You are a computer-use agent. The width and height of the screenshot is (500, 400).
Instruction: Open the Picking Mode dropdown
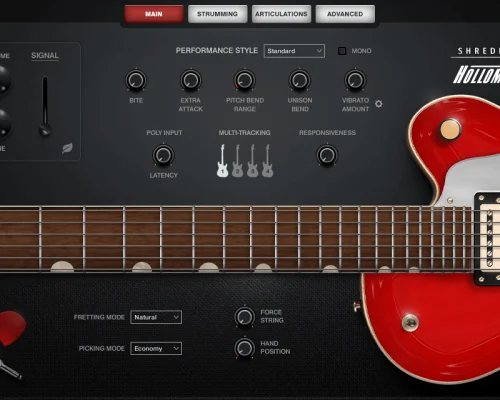pyautogui.click(x=156, y=348)
